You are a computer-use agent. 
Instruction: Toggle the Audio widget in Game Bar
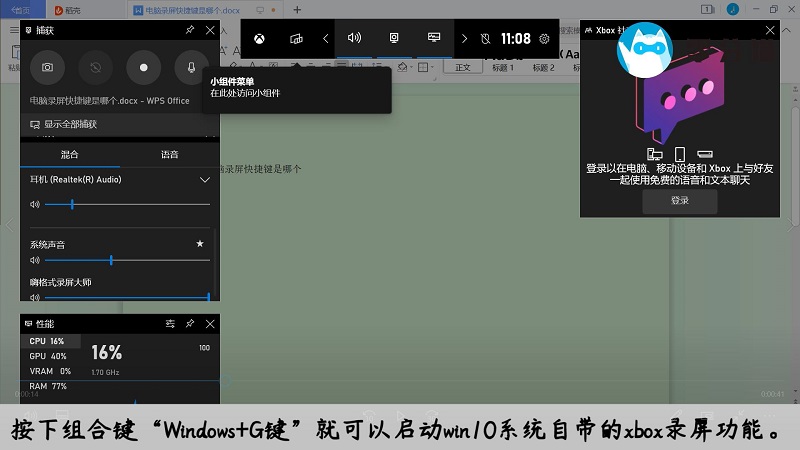point(354,38)
